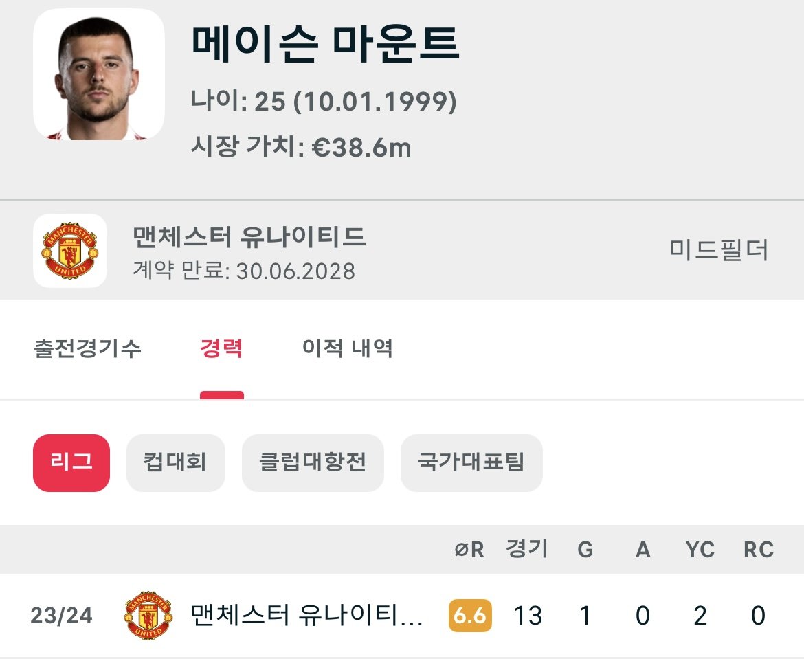This screenshot has width=804, height=672.
Task: Open the 23/24 season row
Action: click(306, 616)
